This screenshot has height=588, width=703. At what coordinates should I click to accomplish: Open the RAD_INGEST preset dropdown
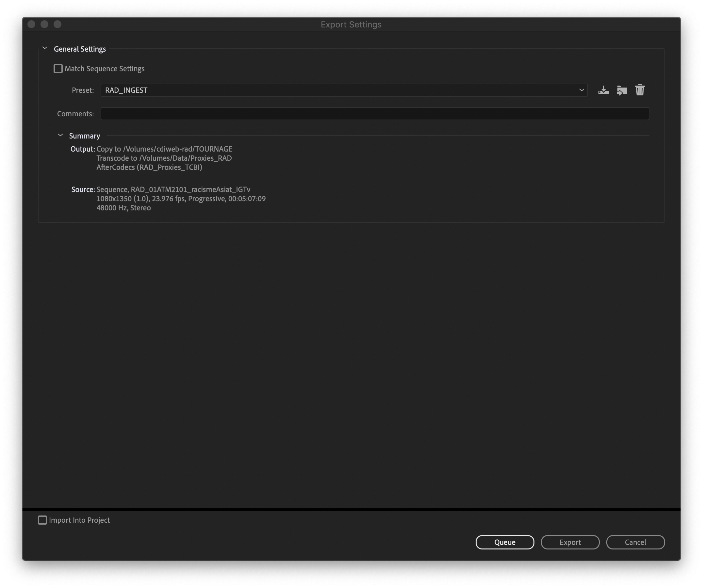pos(344,90)
